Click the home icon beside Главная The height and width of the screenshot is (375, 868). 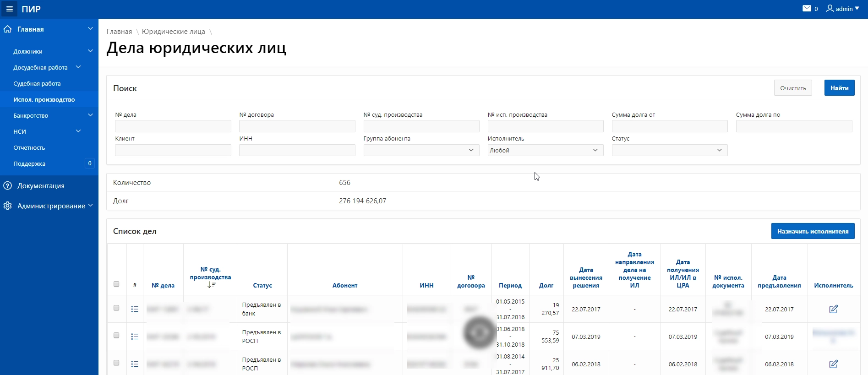click(7, 29)
